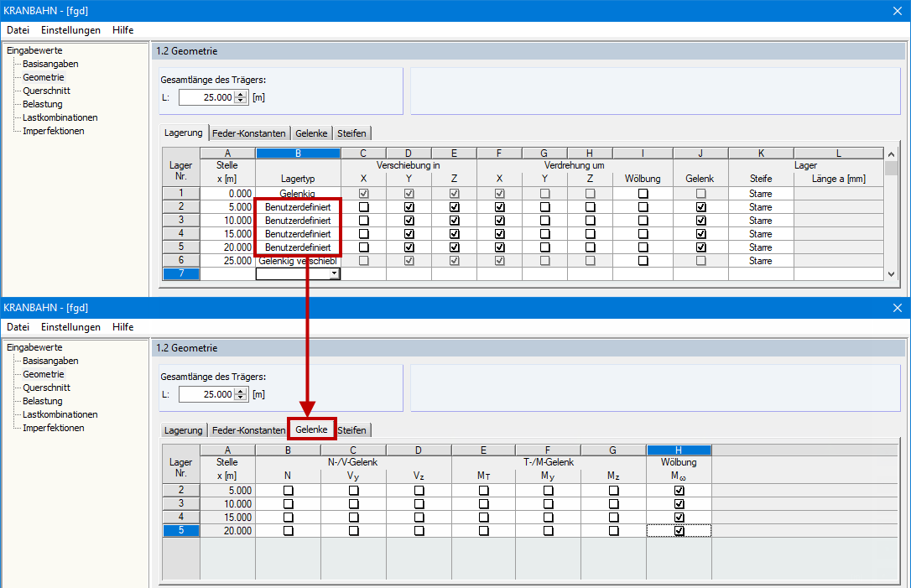911x588 pixels.
Task: Select Geometrie in the lower window tree
Action: [x=44, y=374]
